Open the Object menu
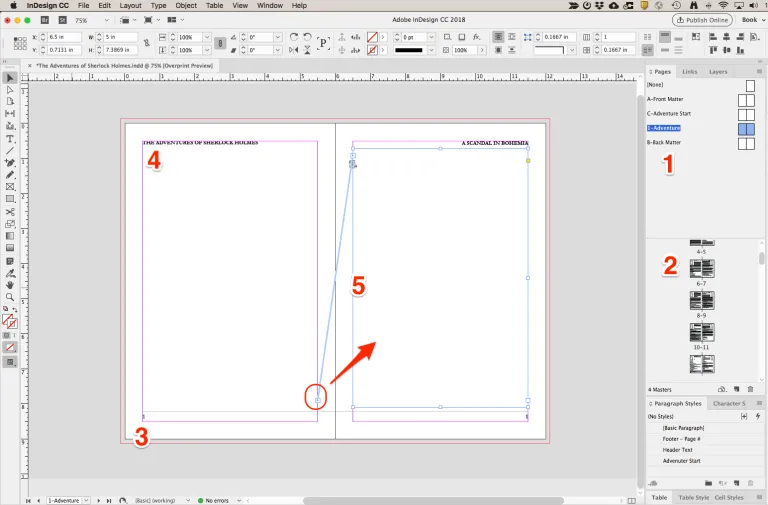Screen dimensions: 768x505 [x=186, y=5]
